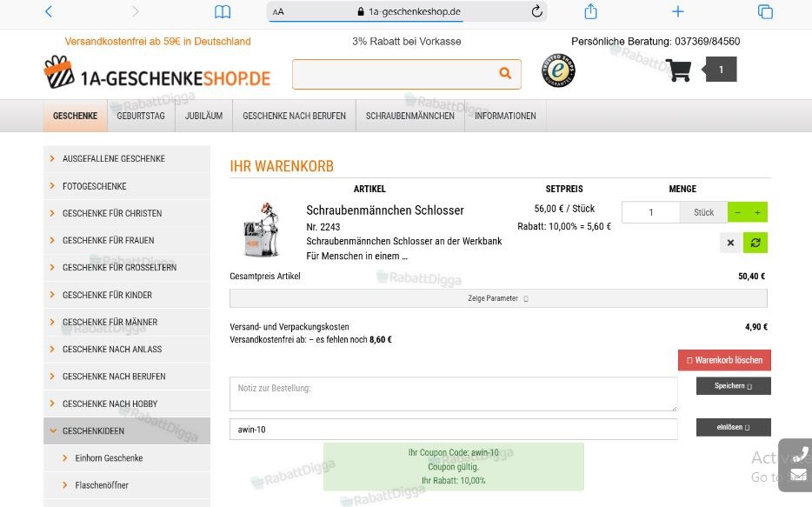Expand Geschenke für Männer category
812x507 pixels.
click(127, 322)
